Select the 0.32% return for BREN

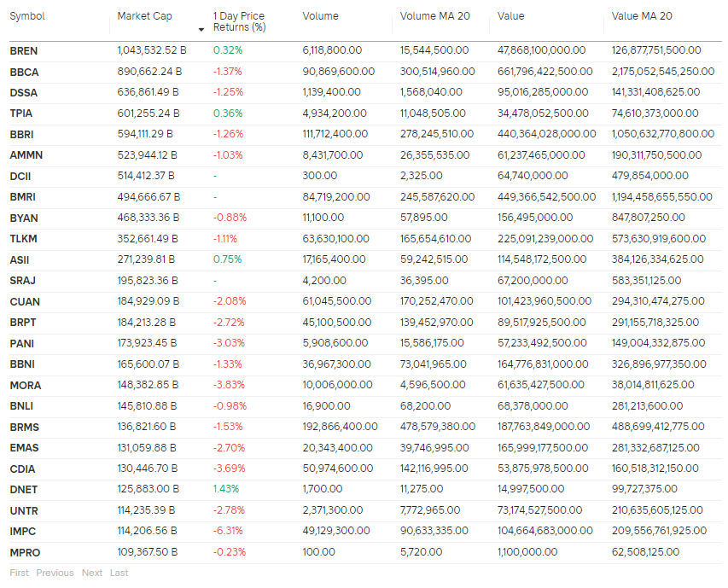[x=228, y=50]
